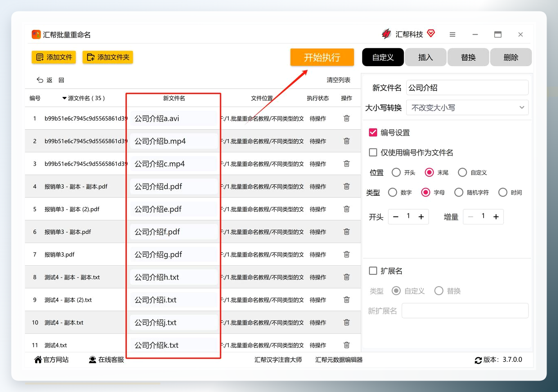This screenshot has height=392, width=558.
Task: Click the 添加文件 button
Action: click(54, 57)
